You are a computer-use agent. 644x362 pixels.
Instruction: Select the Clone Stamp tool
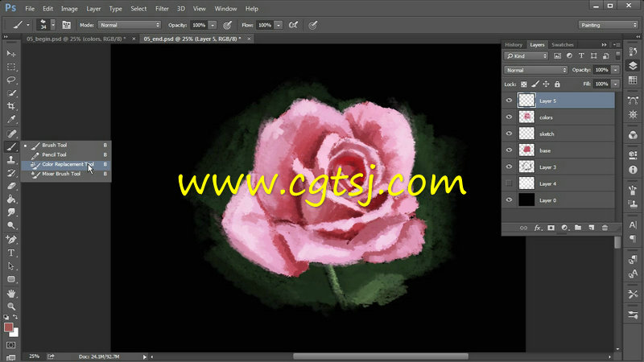pos(11,160)
